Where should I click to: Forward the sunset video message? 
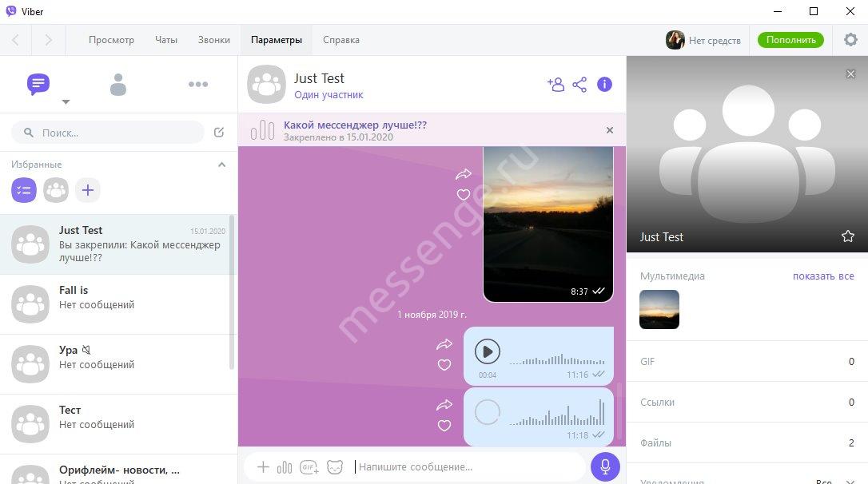point(464,174)
